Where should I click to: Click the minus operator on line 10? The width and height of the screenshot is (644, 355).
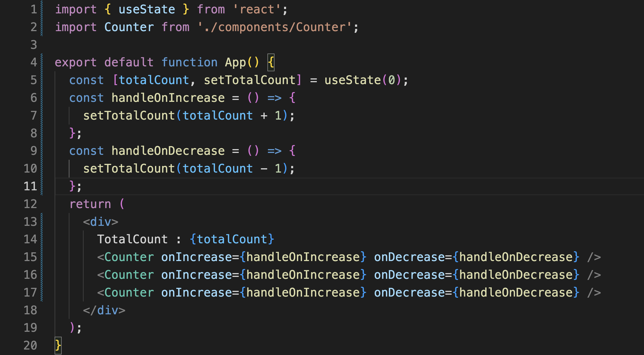(x=264, y=168)
